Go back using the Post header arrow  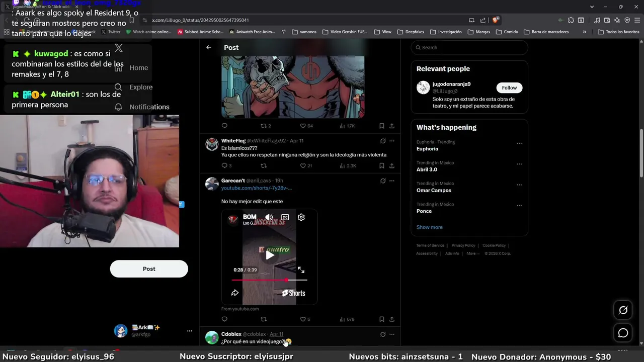coord(209,47)
